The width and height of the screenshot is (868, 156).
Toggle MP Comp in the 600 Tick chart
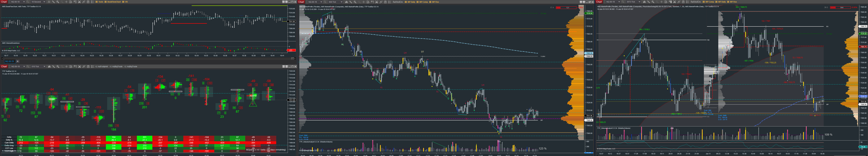coord(417,2)
